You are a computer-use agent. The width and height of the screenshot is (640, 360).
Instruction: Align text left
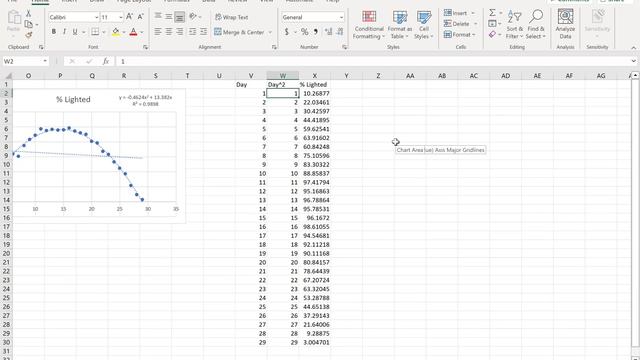coord(158,32)
